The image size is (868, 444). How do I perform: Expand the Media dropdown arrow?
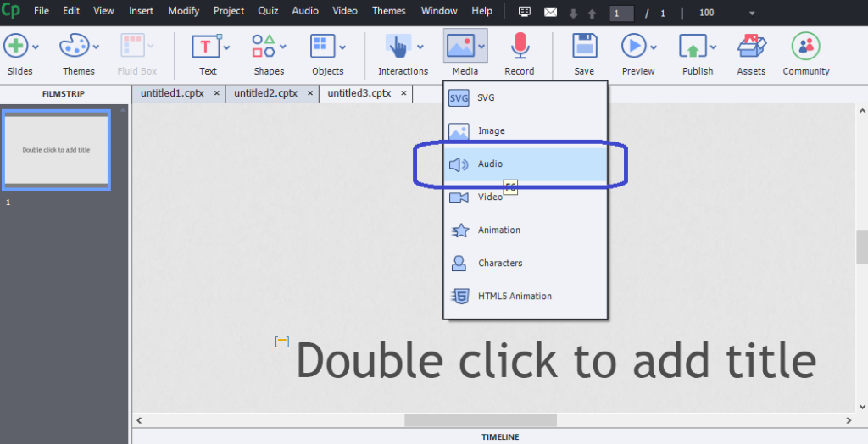481,47
